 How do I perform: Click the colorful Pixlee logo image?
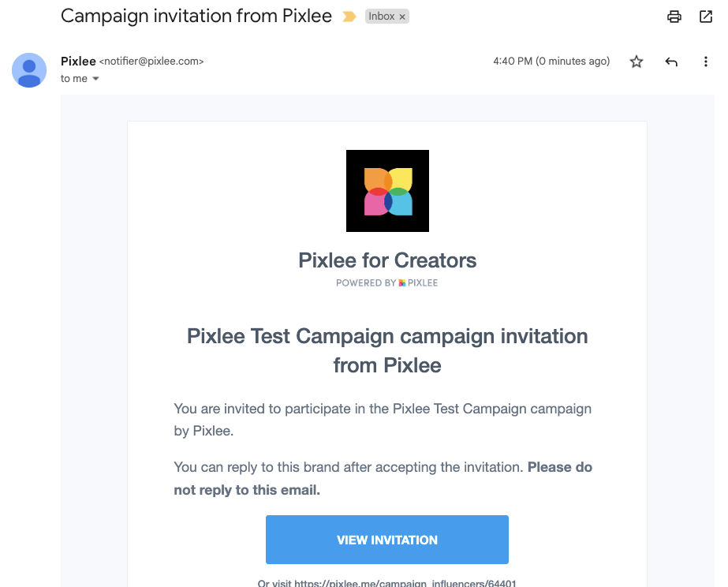[387, 191]
